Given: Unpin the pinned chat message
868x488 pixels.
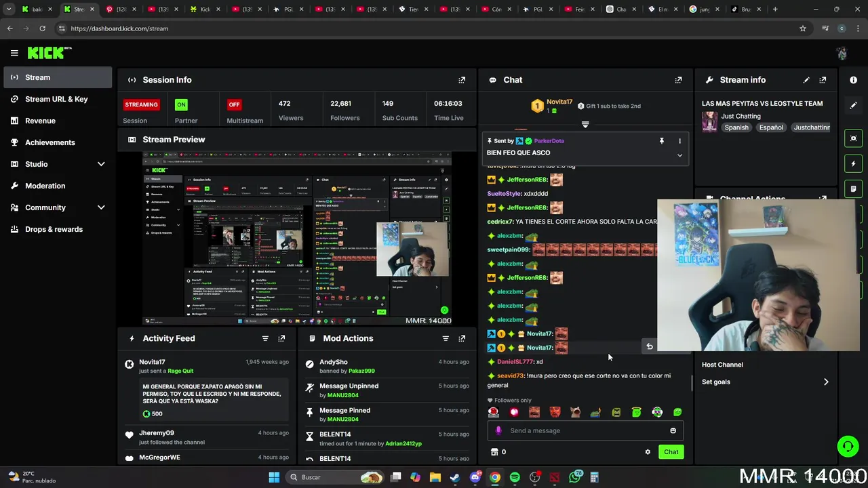Looking at the screenshot, I should 661,141.
